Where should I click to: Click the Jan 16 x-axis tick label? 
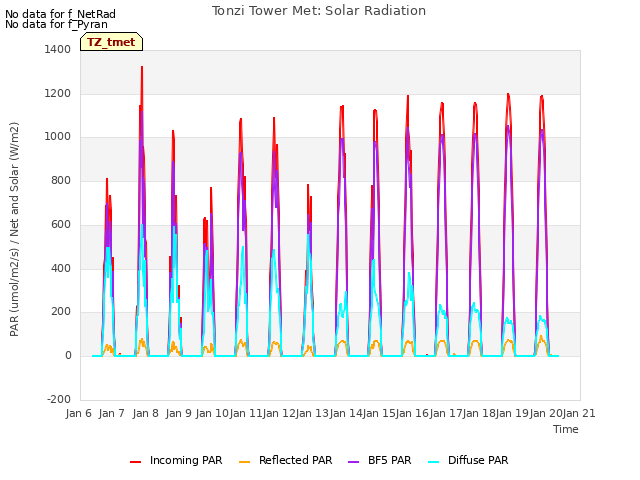tap(412, 413)
